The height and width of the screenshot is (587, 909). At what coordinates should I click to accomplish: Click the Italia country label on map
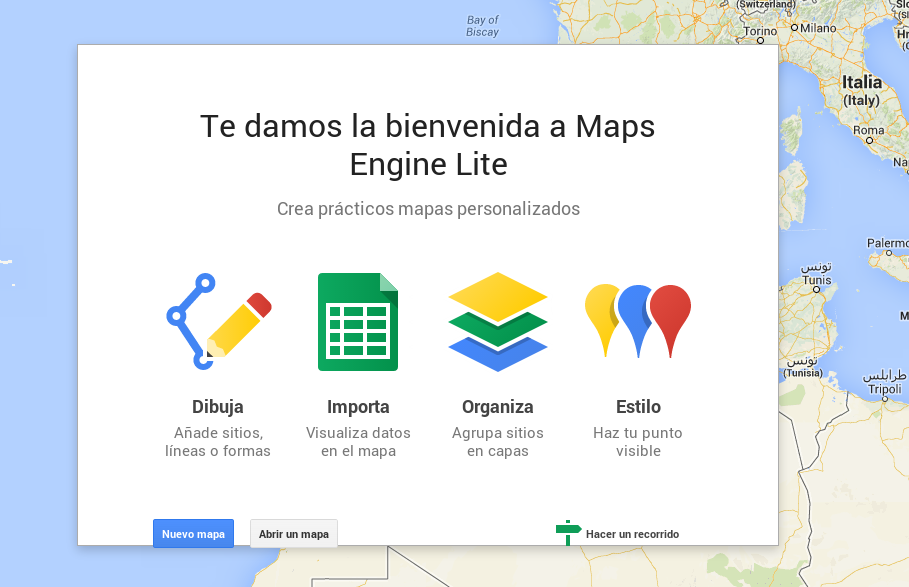coord(862,82)
